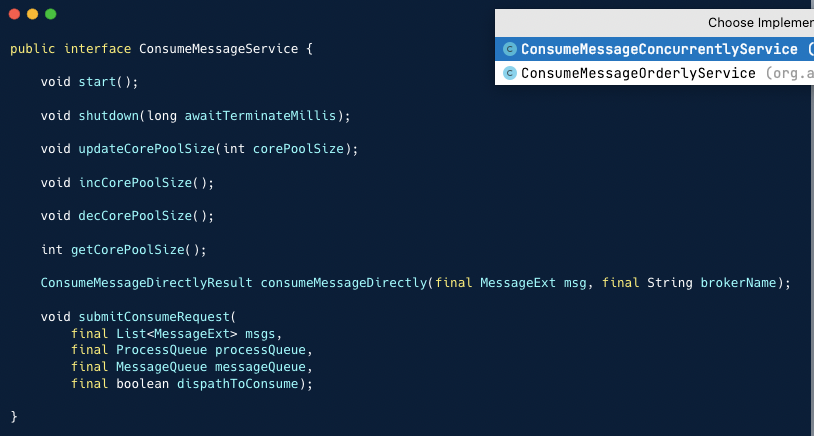This screenshot has height=436, width=814.
Task: Click the submitConsumeRequest method name
Action: click(154, 317)
